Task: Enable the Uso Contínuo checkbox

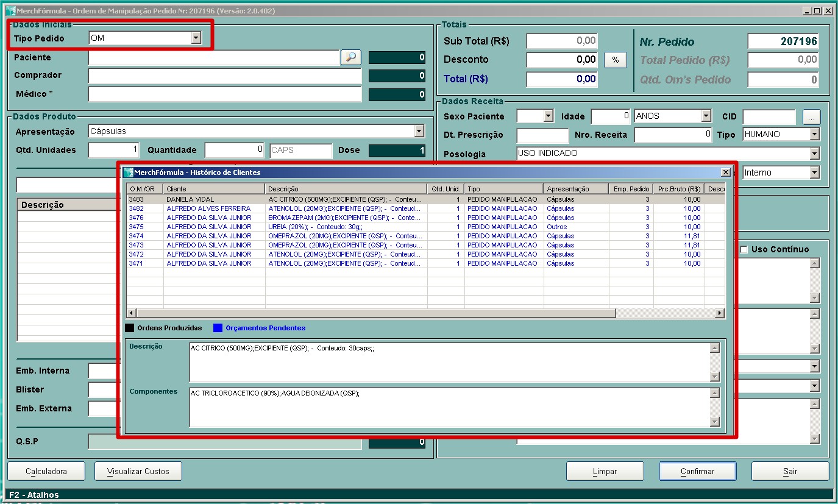Action: (744, 249)
